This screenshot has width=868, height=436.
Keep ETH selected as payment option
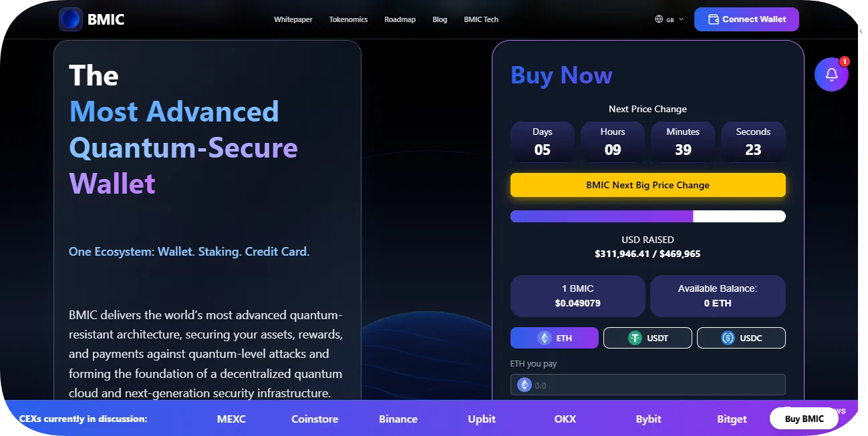pos(554,338)
